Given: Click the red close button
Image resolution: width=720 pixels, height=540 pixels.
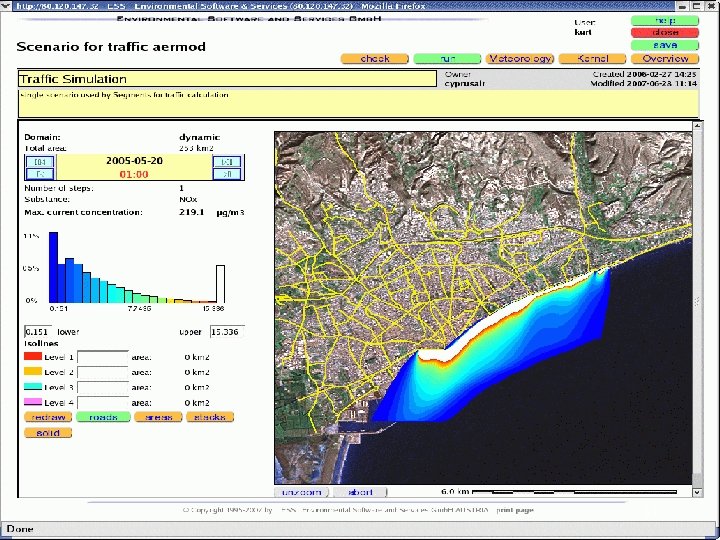Looking at the screenshot, I should [665, 33].
